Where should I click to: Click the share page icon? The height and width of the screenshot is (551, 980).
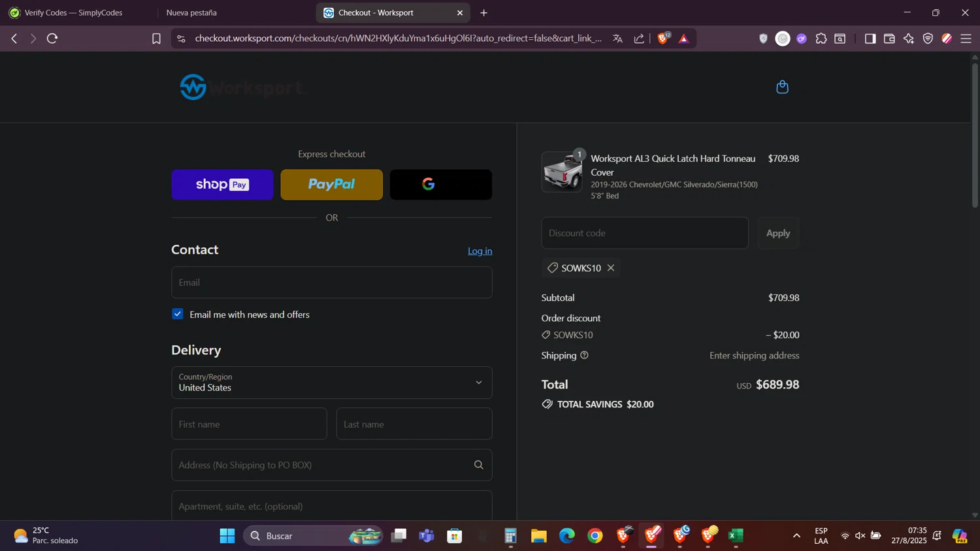[639, 39]
